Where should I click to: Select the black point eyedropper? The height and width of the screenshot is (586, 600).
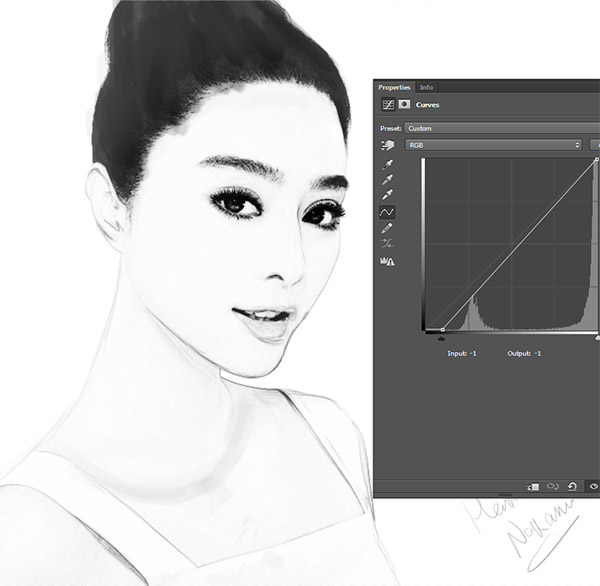tap(387, 165)
